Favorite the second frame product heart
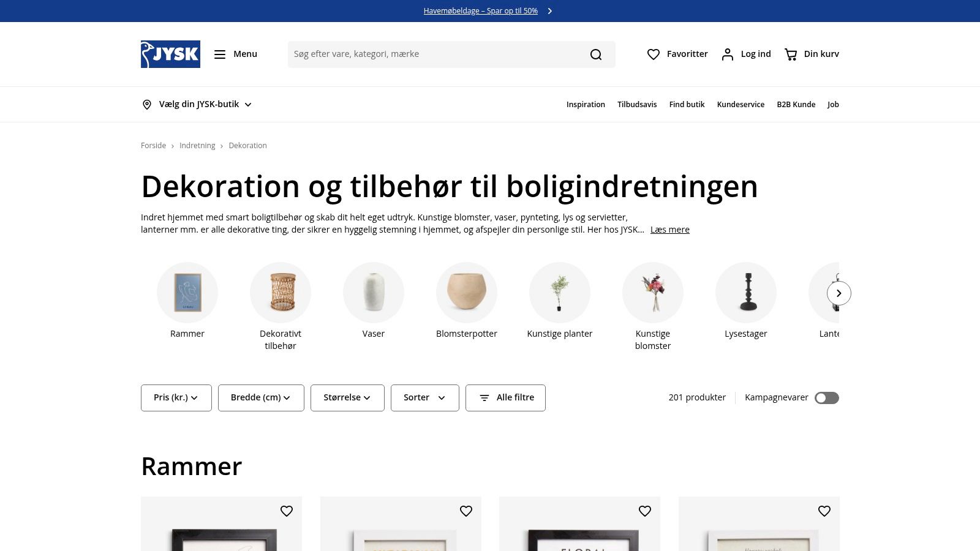The height and width of the screenshot is (551, 980). point(466,511)
